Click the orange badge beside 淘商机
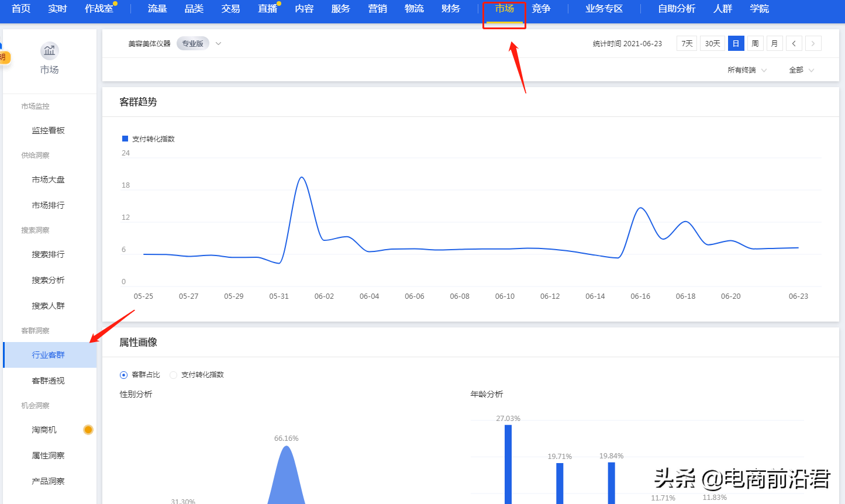The height and width of the screenshot is (504, 845). [88, 430]
